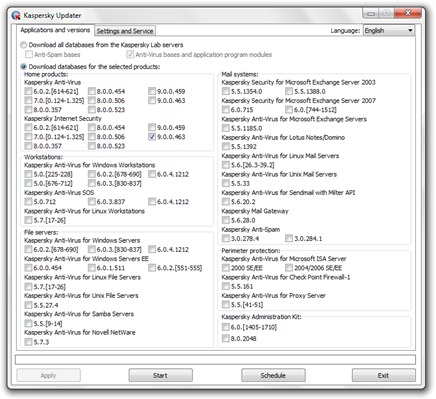Check Kaspersky Anti-Virus SOS 6.0.3.837
Viewport: 436px width, 399px height.
point(92,202)
